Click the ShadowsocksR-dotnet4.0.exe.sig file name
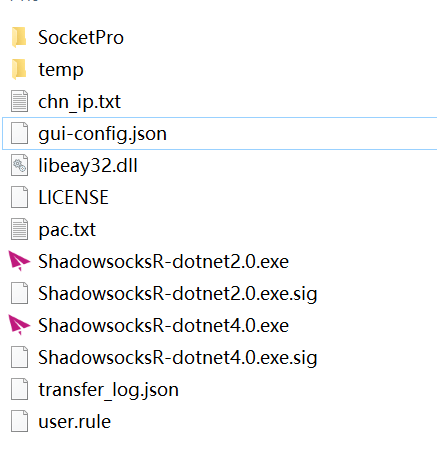The image size is (437, 468). (178, 358)
